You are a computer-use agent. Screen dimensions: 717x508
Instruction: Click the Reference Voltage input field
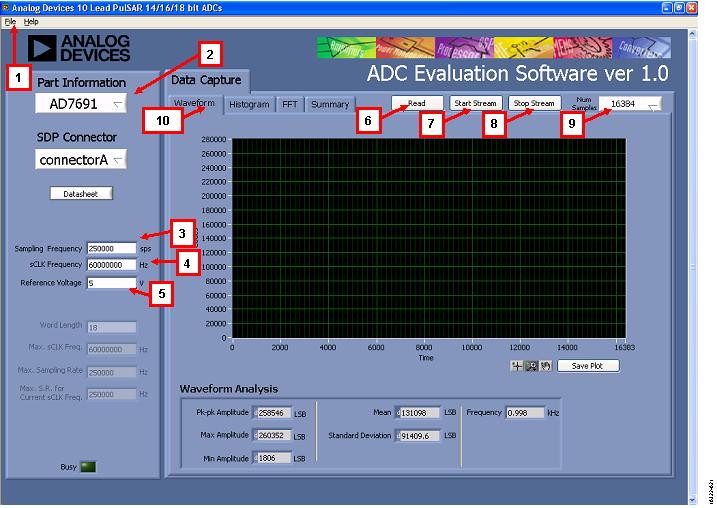pyautogui.click(x=112, y=283)
